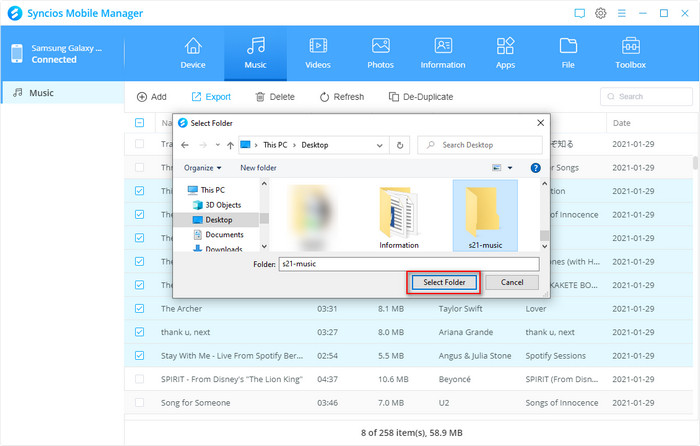Change the view layout icon
700x446 pixels.
tap(496, 168)
